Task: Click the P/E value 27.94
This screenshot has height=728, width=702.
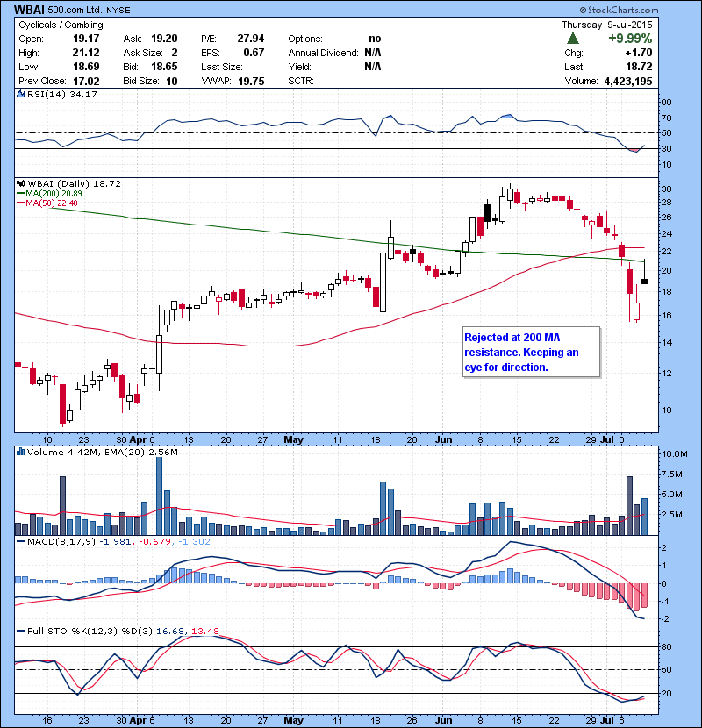Action: [x=250, y=39]
